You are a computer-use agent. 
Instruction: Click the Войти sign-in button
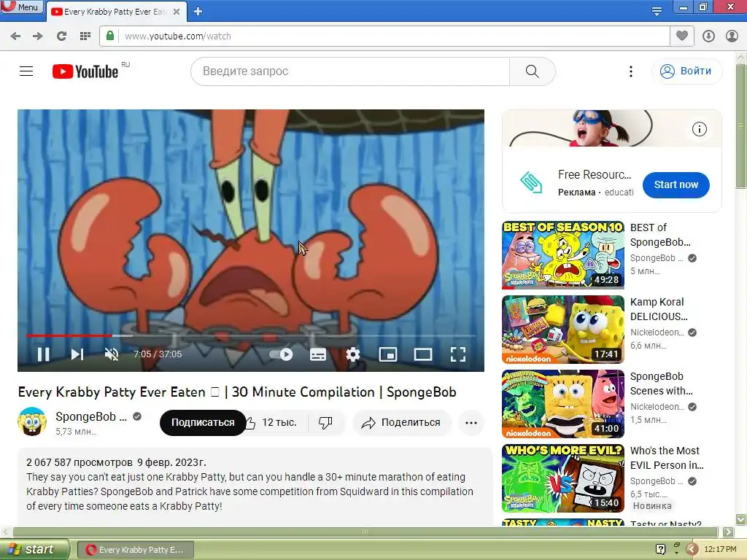point(686,71)
